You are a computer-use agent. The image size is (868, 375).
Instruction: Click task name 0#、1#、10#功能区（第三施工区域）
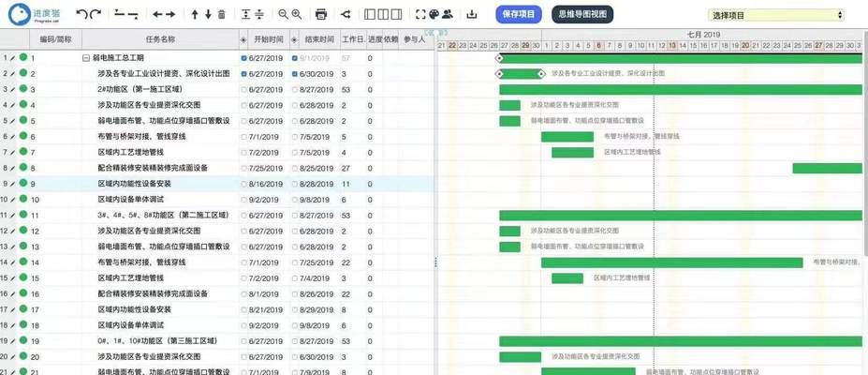click(x=157, y=341)
